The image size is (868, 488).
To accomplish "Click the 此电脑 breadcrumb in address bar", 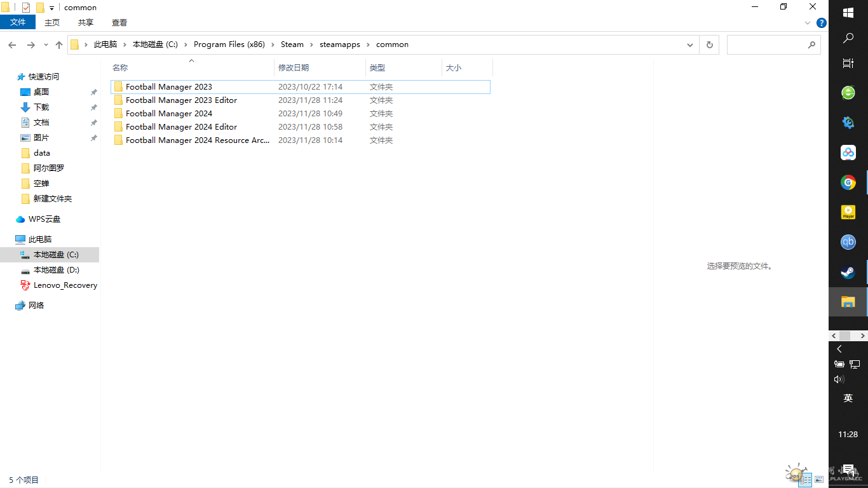I will (x=105, y=44).
